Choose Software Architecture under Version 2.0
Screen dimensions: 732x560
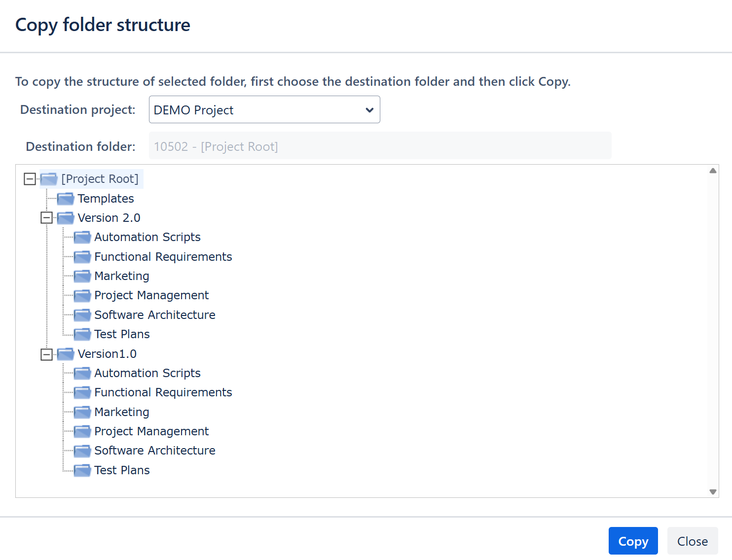(154, 315)
